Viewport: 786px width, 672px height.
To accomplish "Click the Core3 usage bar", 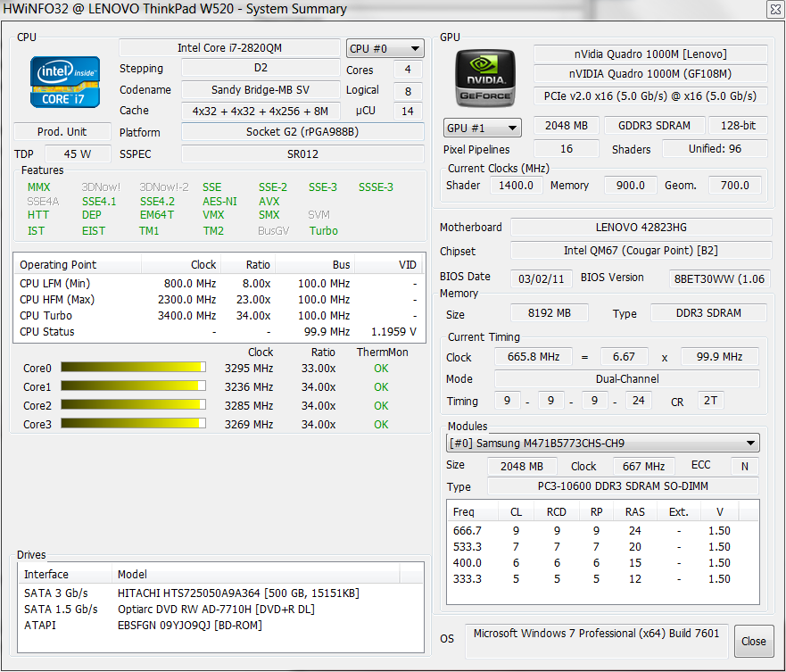I will [133, 424].
